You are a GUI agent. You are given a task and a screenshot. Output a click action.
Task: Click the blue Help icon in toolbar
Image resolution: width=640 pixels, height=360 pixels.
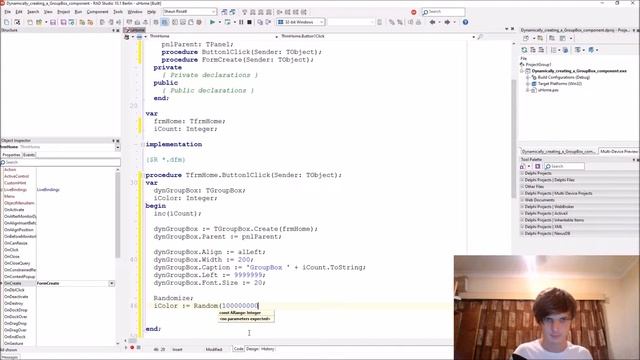tap(465, 22)
